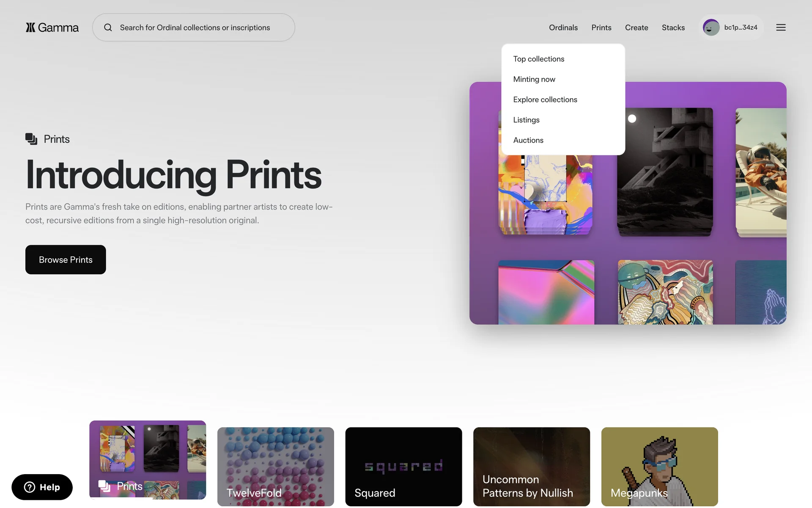Screen dimensions: 812x508
Task: Click the Gamma logo icon
Action: (x=30, y=28)
